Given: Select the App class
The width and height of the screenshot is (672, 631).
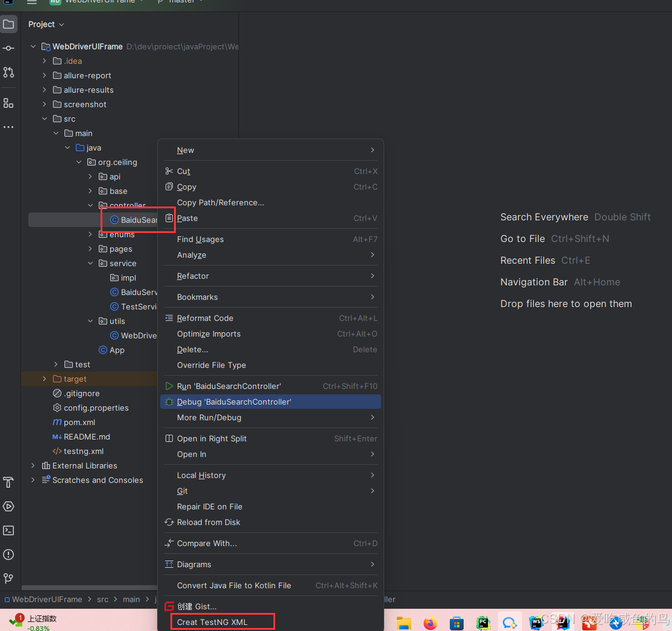Looking at the screenshot, I should [x=117, y=350].
